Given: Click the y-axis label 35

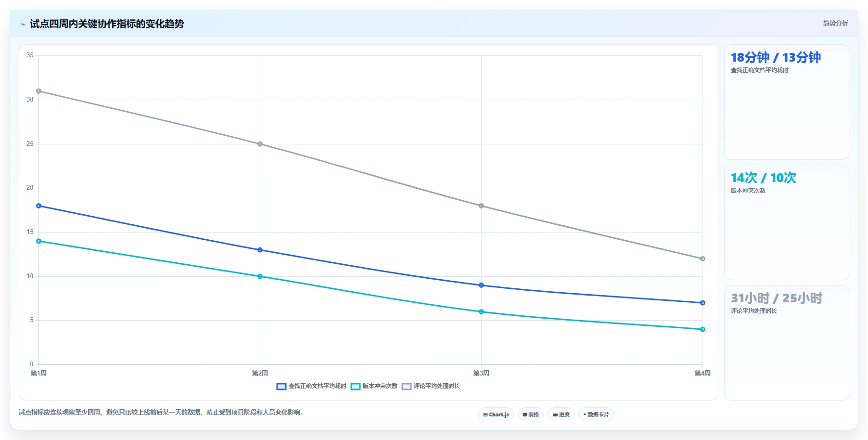Looking at the screenshot, I should 30,55.
